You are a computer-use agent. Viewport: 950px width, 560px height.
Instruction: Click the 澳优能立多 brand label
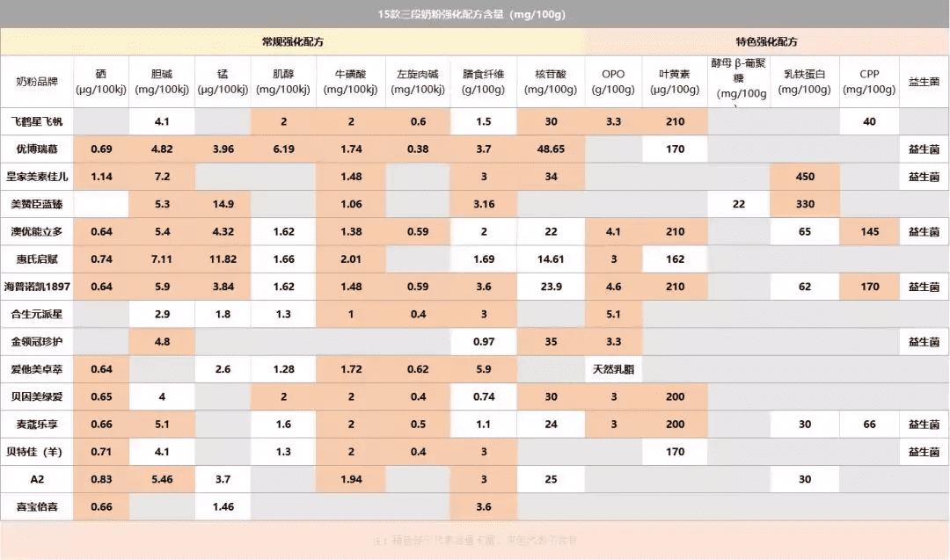click(x=37, y=232)
